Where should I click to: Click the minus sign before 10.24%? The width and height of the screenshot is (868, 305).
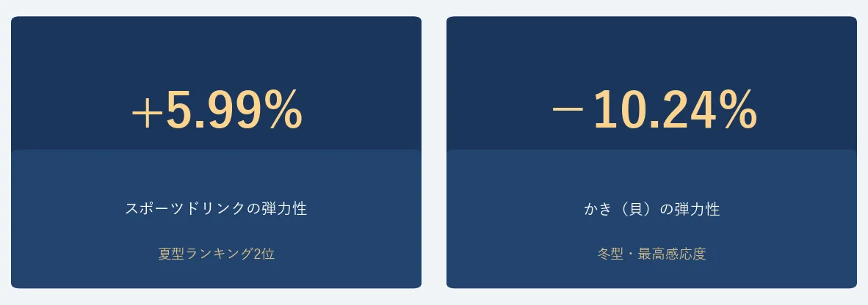tap(567, 111)
